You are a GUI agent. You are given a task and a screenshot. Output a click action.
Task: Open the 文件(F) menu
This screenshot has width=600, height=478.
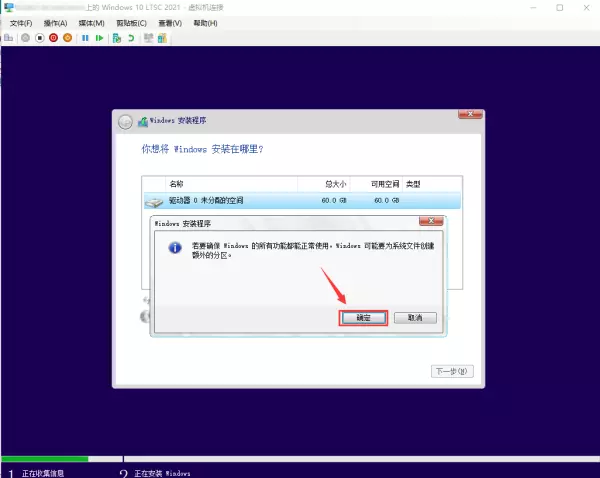pos(21,23)
